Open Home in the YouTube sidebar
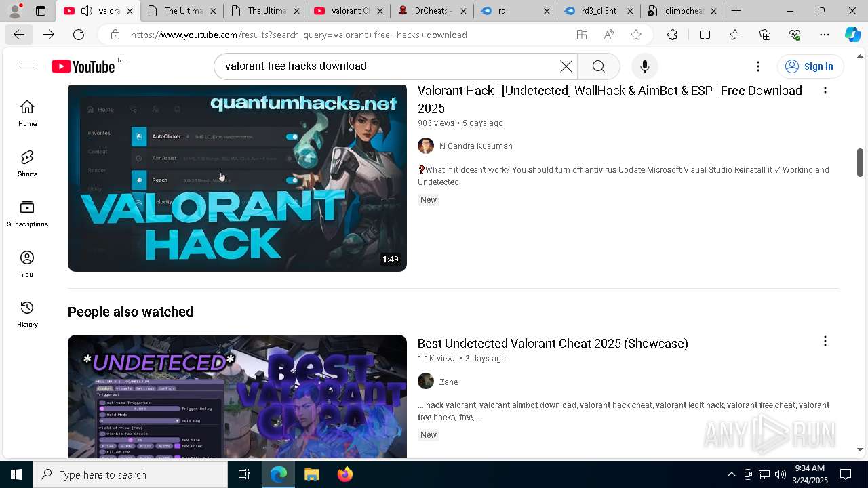This screenshot has height=488, width=868. pyautogui.click(x=27, y=113)
